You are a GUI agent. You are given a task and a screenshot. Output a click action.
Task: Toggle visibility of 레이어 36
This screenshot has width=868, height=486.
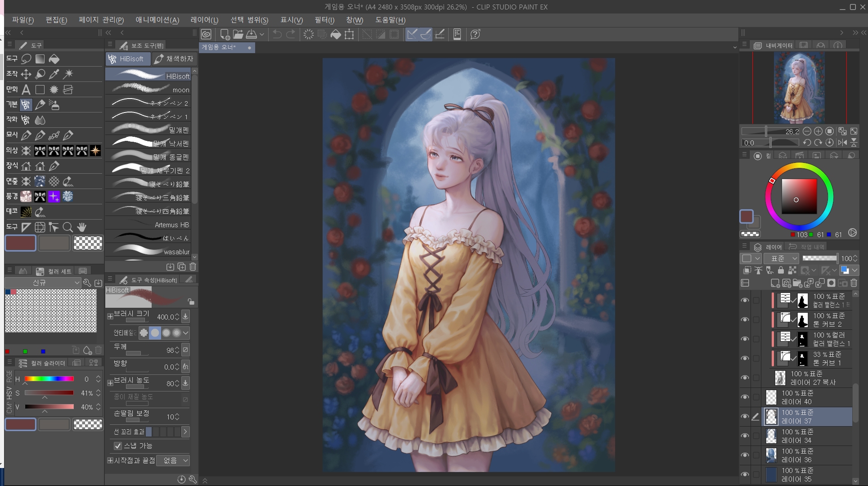pyautogui.click(x=745, y=455)
